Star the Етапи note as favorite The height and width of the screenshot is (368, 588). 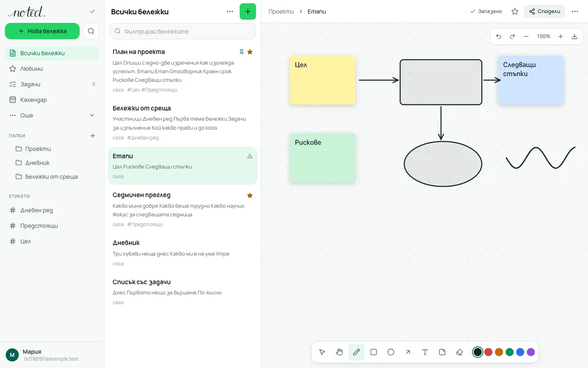(x=515, y=11)
